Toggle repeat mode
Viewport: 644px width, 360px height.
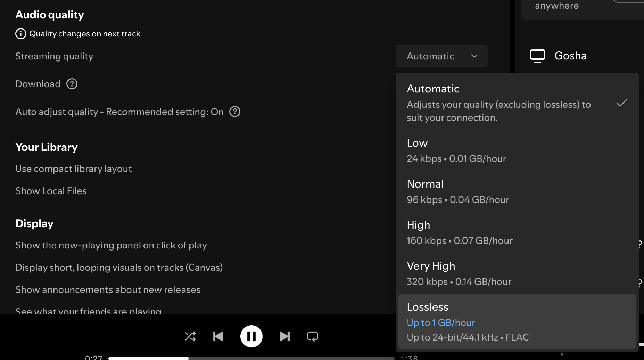click(312, 336)
